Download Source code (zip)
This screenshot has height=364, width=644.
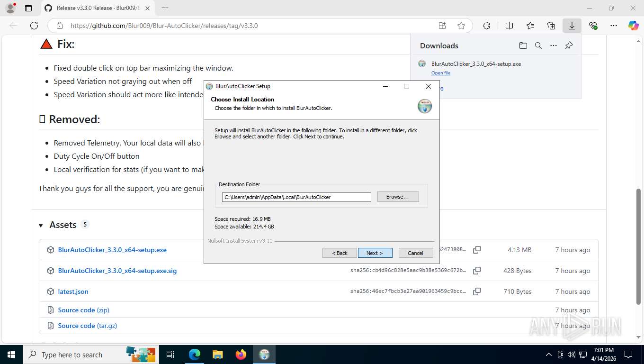click(x=83, y=310)
